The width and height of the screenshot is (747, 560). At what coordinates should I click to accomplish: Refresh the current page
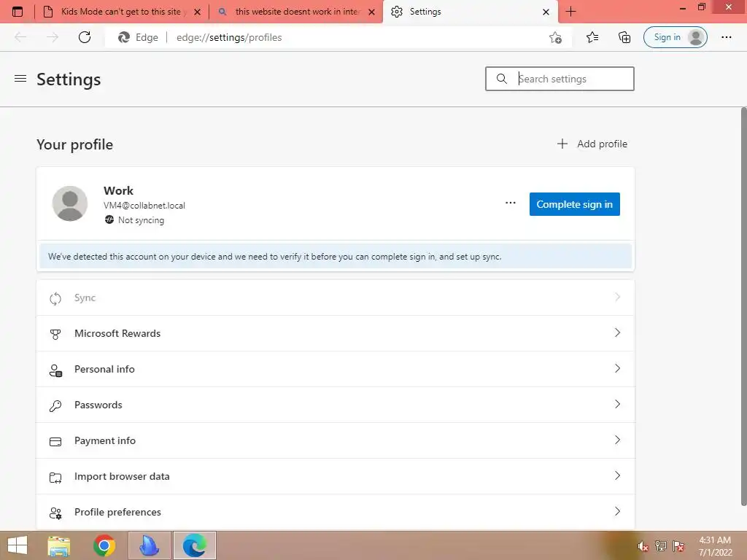pyautogui.click(x=85, y=37)
